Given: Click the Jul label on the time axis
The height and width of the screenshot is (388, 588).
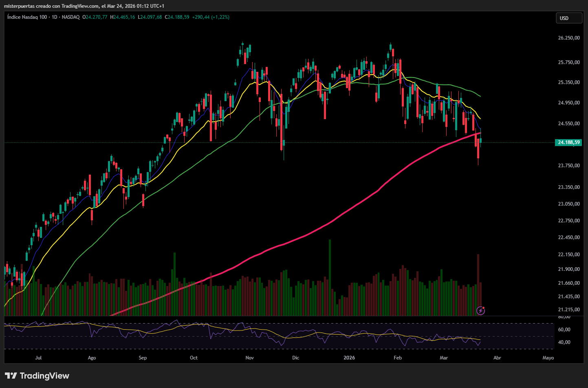Looking at the screenshot, I should coord(38,358).
